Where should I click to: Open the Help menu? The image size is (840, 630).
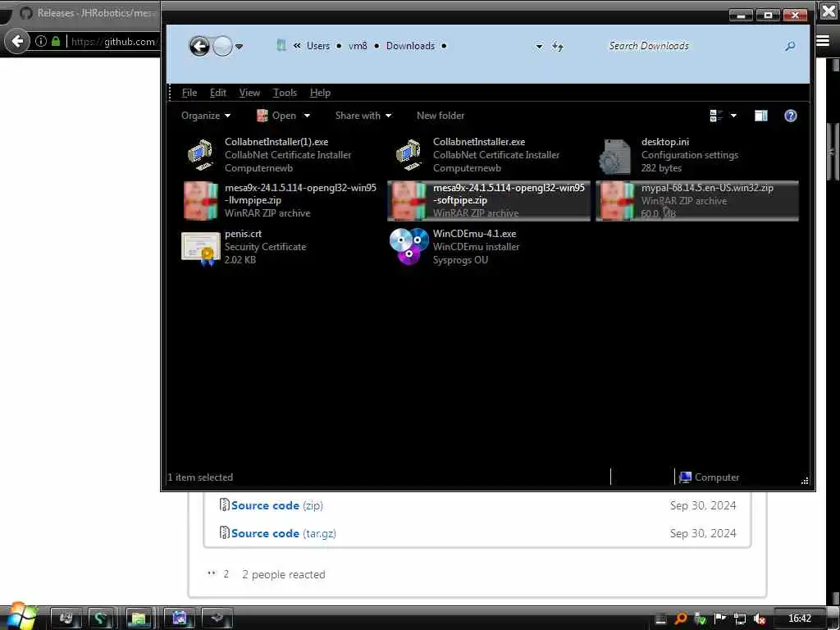321,93
